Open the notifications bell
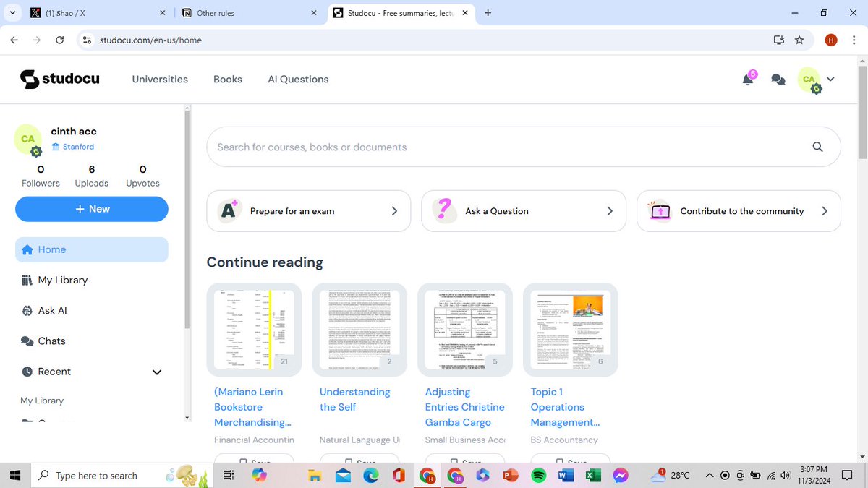This screenshot has height=488, width=868. click(748, 80)
